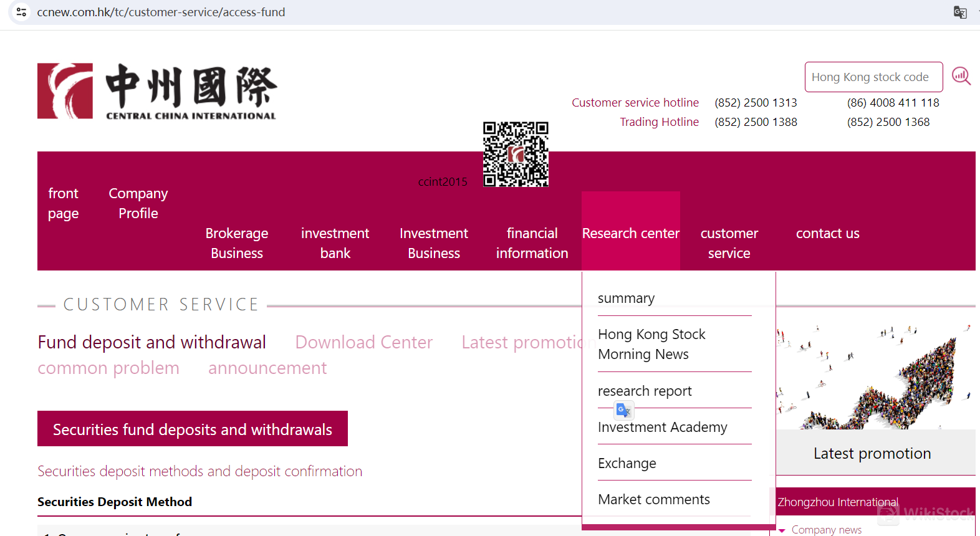980x536 pixels.
Task: Click the ccint2015 WeChat ID text
Action: click(x=443, y=181)
